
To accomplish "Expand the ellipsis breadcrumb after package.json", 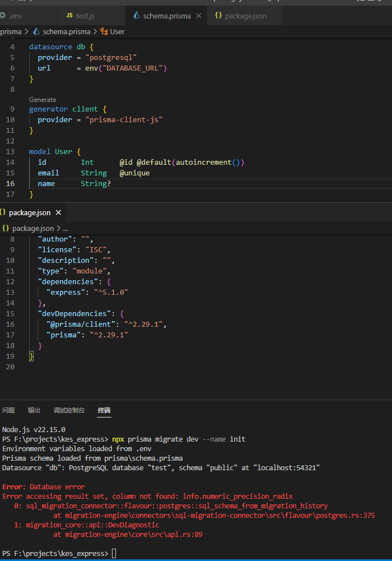I will 66,229.
